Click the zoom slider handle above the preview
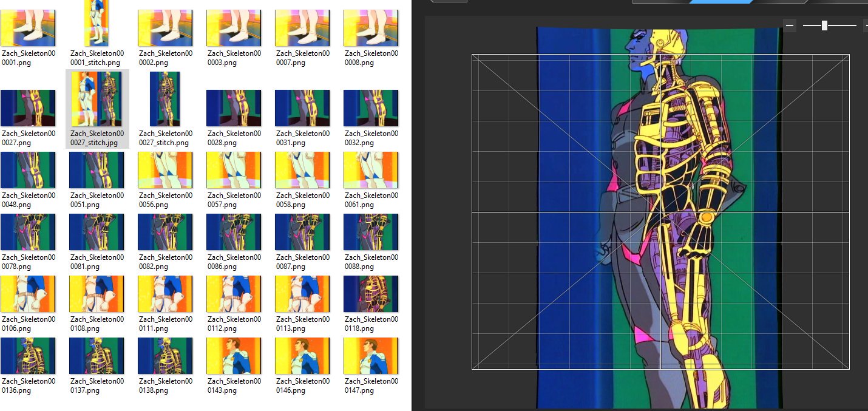The width and height of the screenshot is (868, 411). pos(824,25)
